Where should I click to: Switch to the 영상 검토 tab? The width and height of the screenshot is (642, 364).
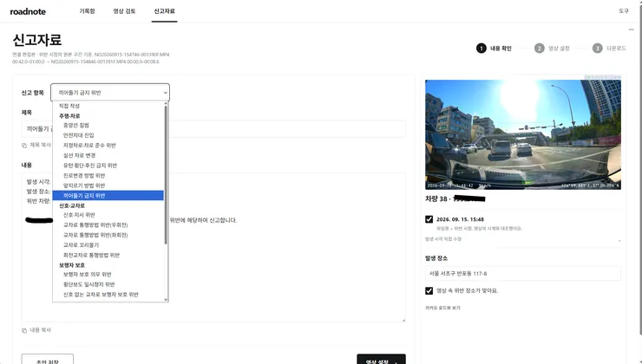coord(124,11)
